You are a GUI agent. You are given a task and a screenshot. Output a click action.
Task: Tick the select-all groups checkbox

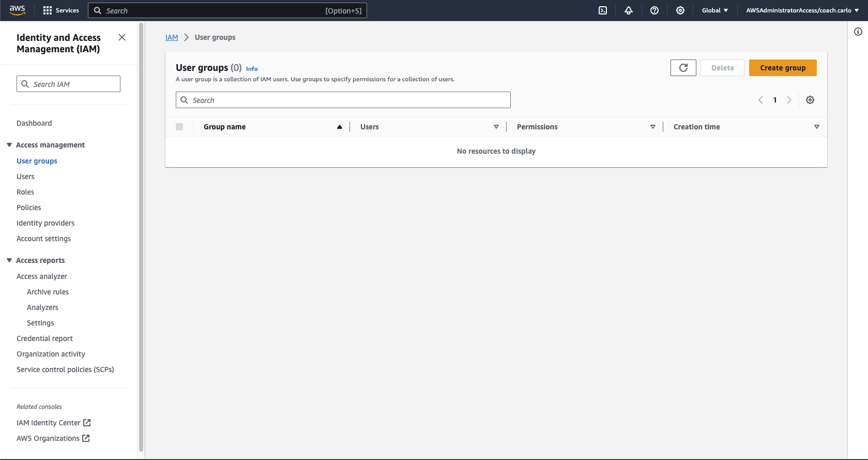point(179,127)
